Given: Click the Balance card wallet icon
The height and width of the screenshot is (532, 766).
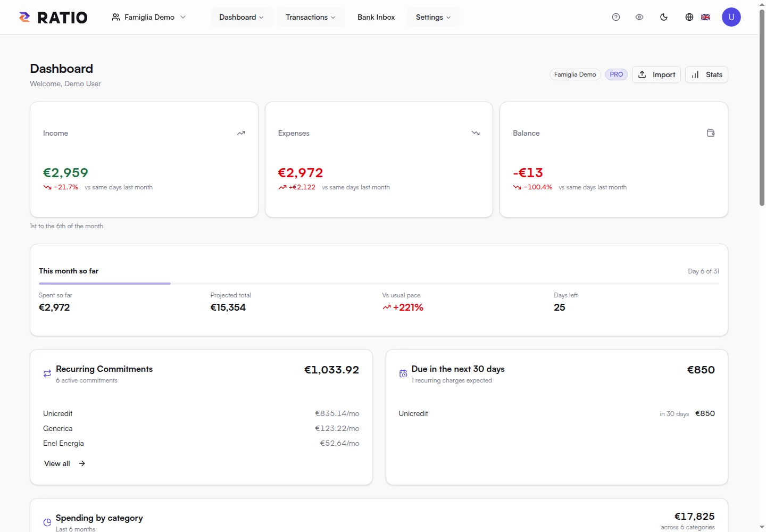Looking at the screenshot, I should [x=711, y=133].
